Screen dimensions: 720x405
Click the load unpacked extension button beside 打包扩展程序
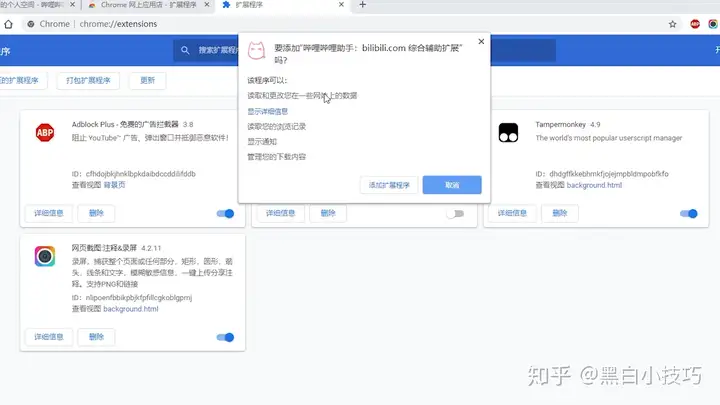pyautogui.click(x=21, y=80)
